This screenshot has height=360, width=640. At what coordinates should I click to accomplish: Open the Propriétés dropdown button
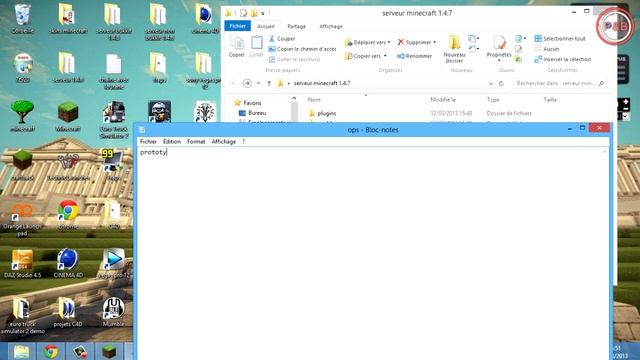coord(499,49)
